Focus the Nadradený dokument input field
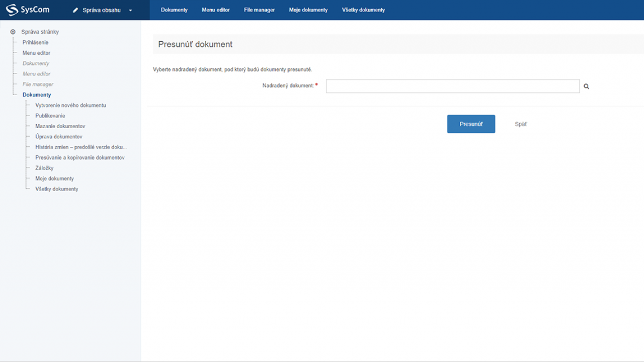This screenshot has height=362, width=644. pyautogui.click(x=452, y=86)
